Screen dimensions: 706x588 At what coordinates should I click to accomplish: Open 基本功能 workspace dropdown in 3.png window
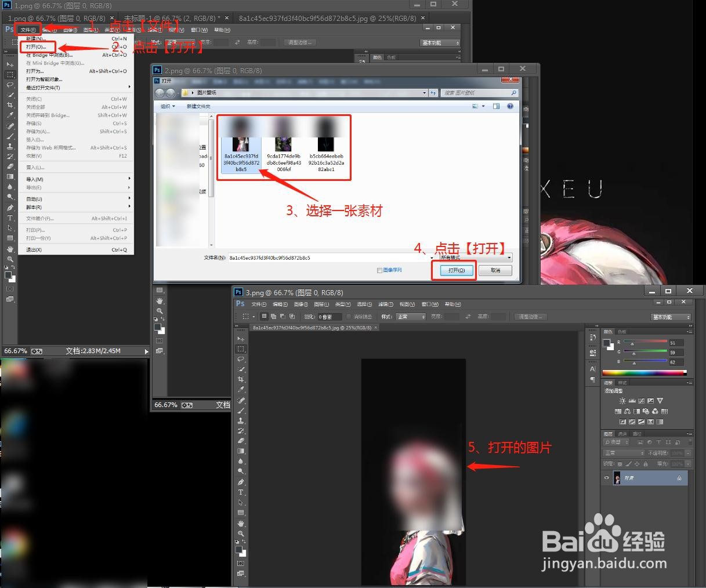tap(671, 317)
